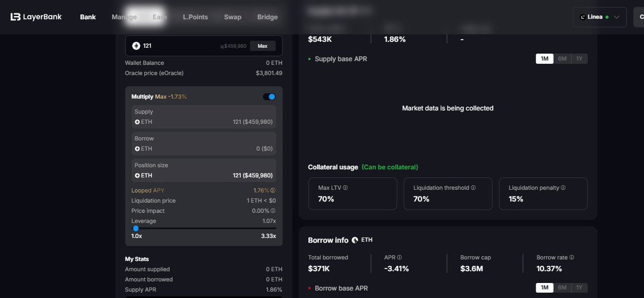Viewport: 644px width, 298px height.
Task: Click the Borrow rate info icon
Action: [572, 258]
